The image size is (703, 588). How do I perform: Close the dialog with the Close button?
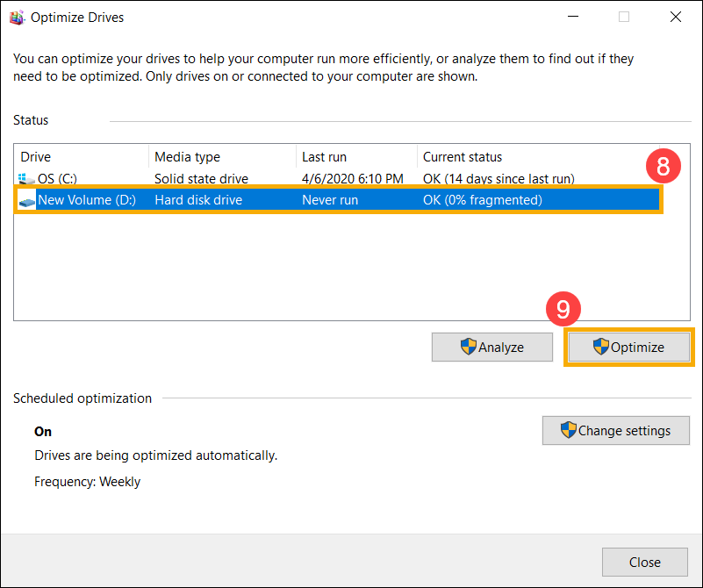(645, 562)
